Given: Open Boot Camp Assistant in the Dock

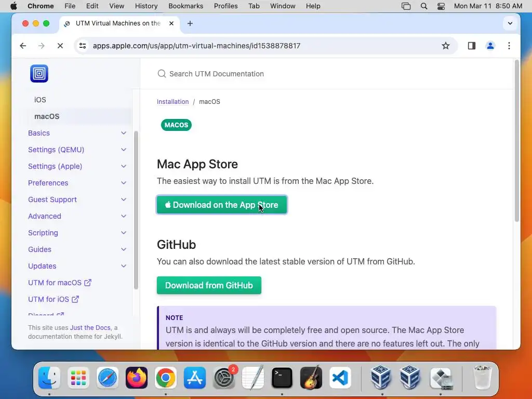Looking at the screenshot, I should 441,378.
